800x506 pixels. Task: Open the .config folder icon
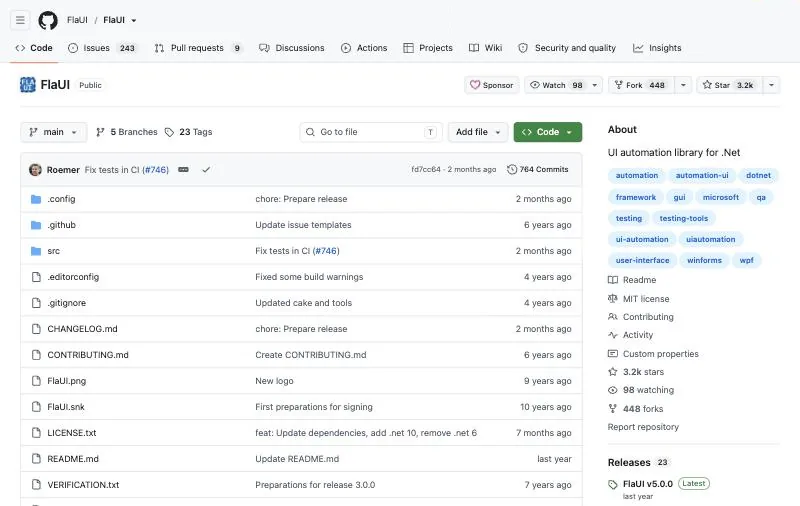36,199
